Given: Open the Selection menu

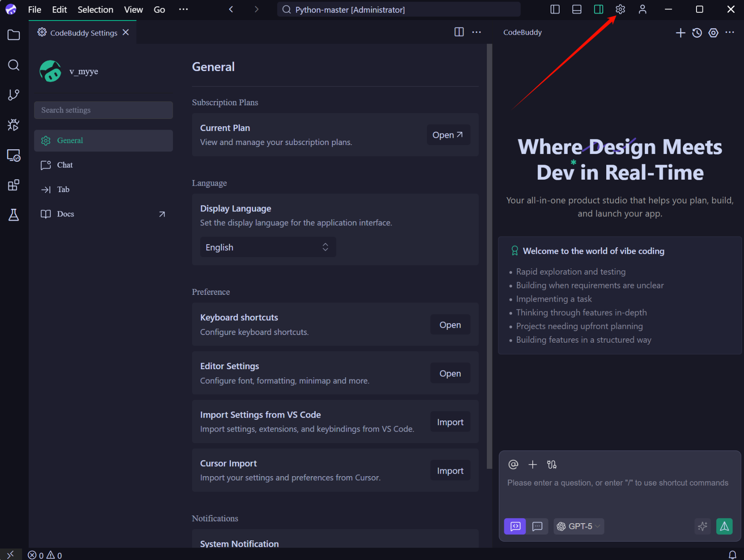Looking at the screenshot, I should (x=95, y=9).
